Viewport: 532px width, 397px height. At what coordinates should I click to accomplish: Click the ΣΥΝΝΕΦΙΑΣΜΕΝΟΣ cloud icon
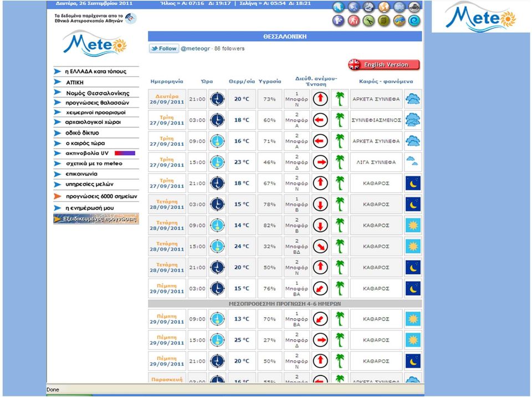[413, 120]
